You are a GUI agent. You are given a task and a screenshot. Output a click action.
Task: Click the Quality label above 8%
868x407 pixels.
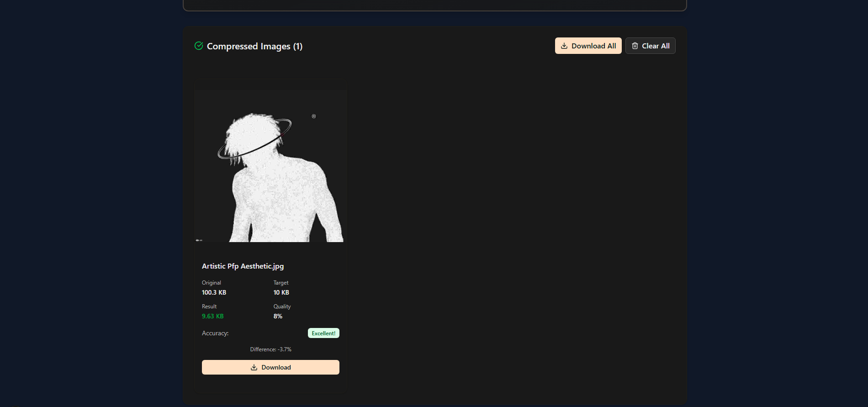282,307
